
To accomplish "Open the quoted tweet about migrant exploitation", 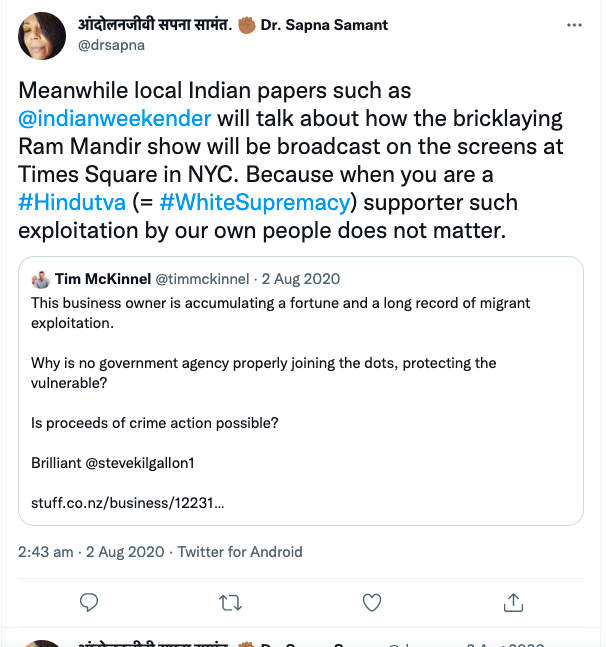I will click(x=300, y=390).
